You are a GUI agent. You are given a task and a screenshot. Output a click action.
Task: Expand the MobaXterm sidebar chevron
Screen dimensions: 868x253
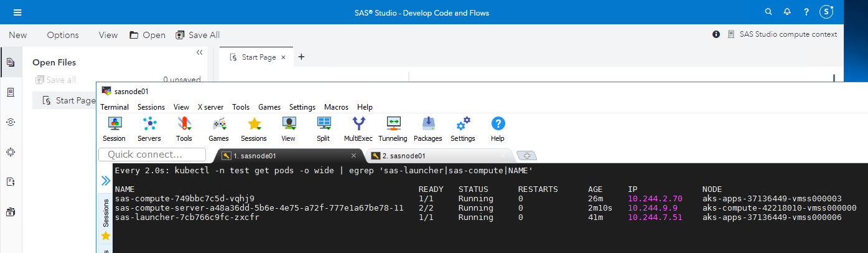(x=105, y=181)
